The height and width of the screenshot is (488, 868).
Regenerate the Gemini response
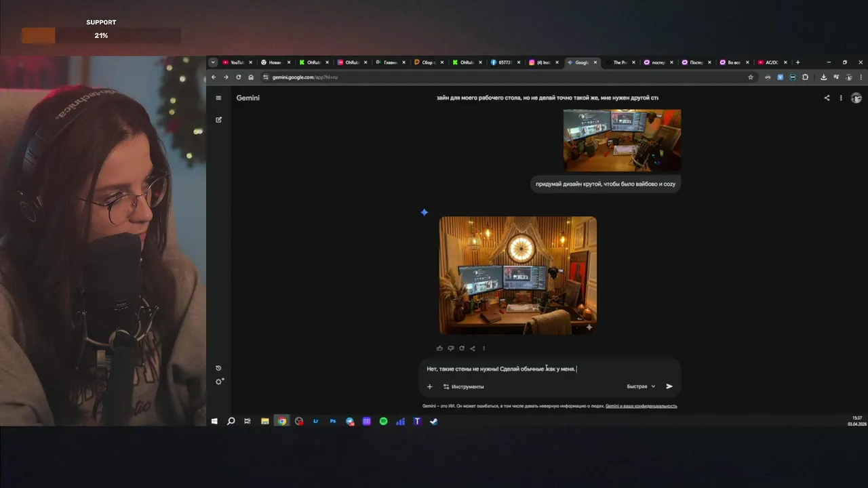[x=462, y=348]
